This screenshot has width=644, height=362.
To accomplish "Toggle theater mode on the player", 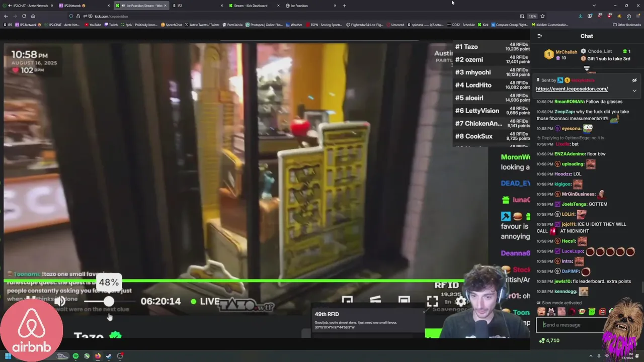I will point(404,300).
